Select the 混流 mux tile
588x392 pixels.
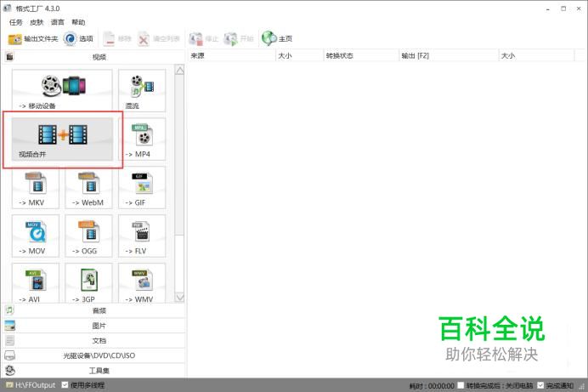(x=142, y=90)
